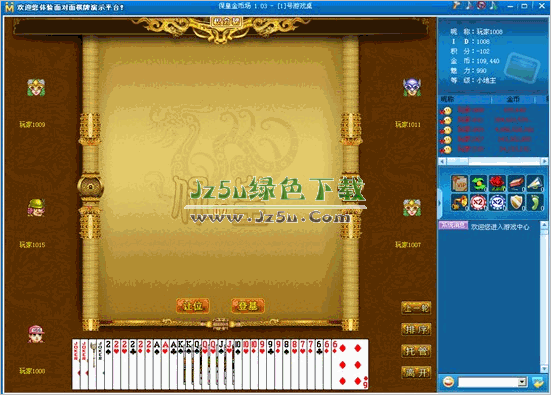Viewport: 551px width, 395px height.
Task: Send the red rose gift item
Action: (497, 183)
